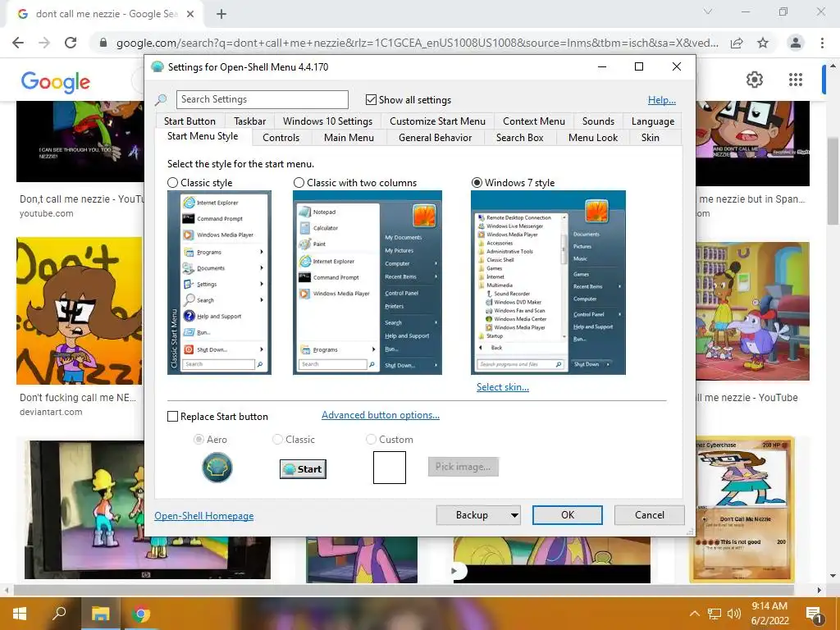Screen dimensions: 840x630
Task: Click the taskbar search magnifier icon
Action: coord(59,614)
